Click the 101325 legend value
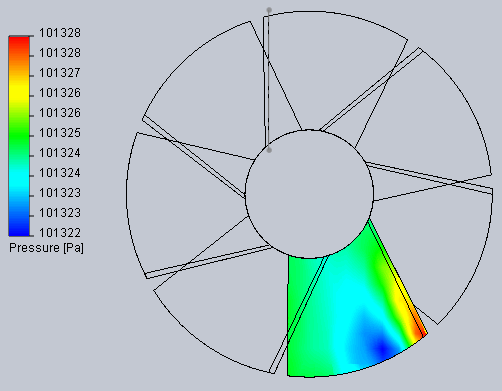 [x=60, y=133]
